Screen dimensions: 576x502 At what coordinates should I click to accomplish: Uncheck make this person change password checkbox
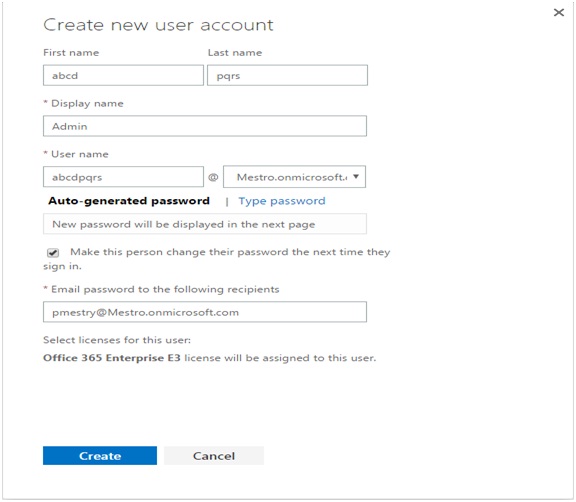point(53,253)
